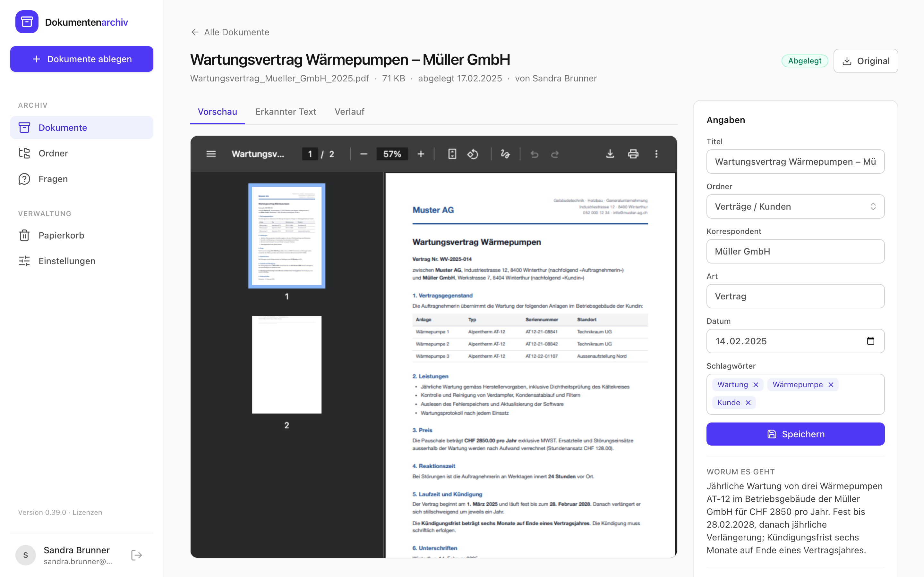Select page 2 thumbnail
The image size is (924, 577).
click(x=287, y=364)
